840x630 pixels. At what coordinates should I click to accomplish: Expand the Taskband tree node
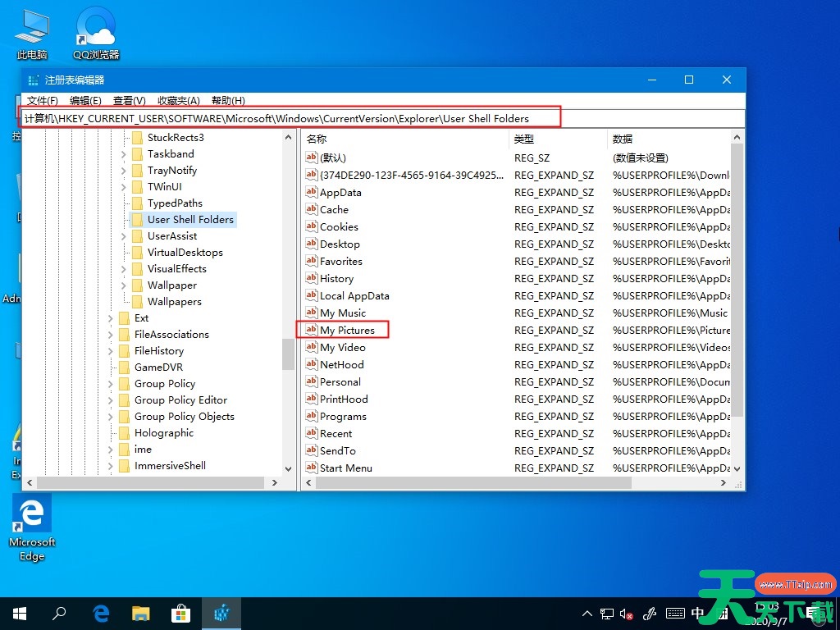click(124, 153)
